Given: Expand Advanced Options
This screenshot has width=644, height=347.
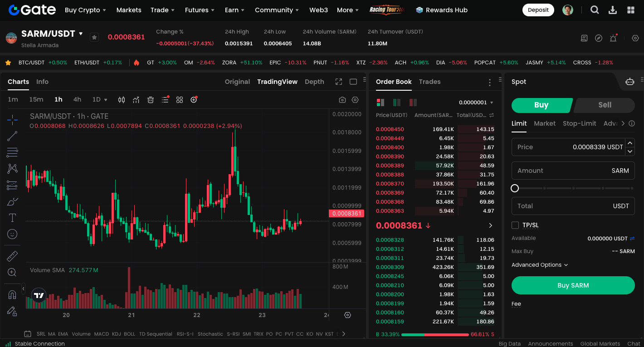Looking at the screenshot, I should pos(540,265).
